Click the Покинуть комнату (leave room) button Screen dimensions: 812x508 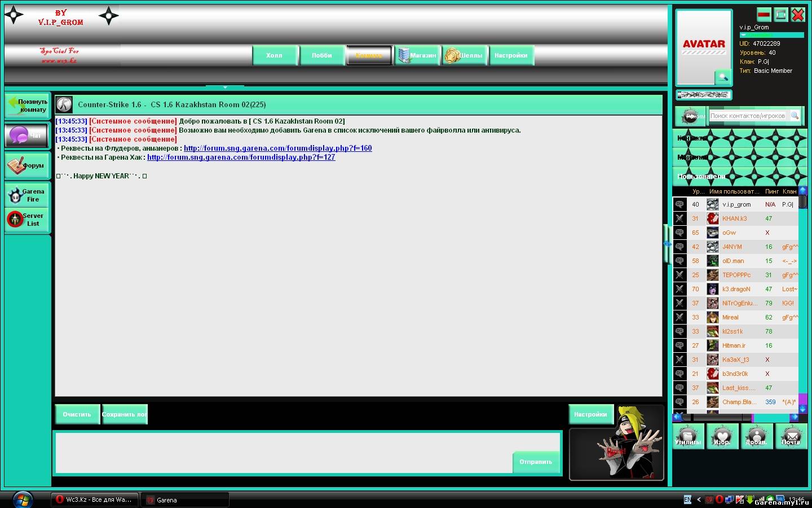(x=27, y=106)
